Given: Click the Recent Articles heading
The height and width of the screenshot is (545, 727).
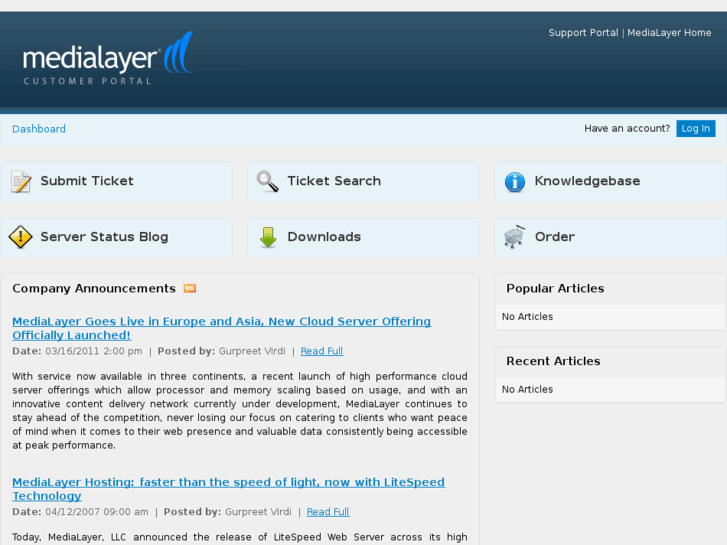Looking at the screenshot, I should pyautogui.click(x=553, y=361).
